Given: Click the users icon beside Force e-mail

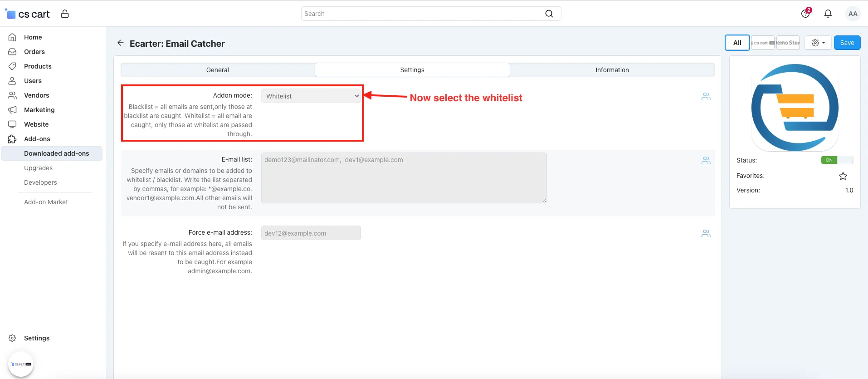Looking at the screenshot, I should pyautogui.click(x=706, y=233).
